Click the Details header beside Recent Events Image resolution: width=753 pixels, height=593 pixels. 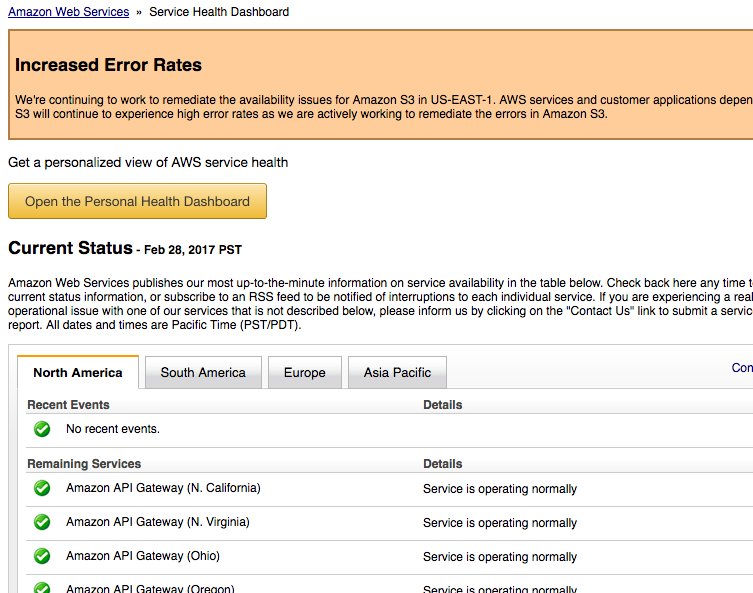pos(442,405)
